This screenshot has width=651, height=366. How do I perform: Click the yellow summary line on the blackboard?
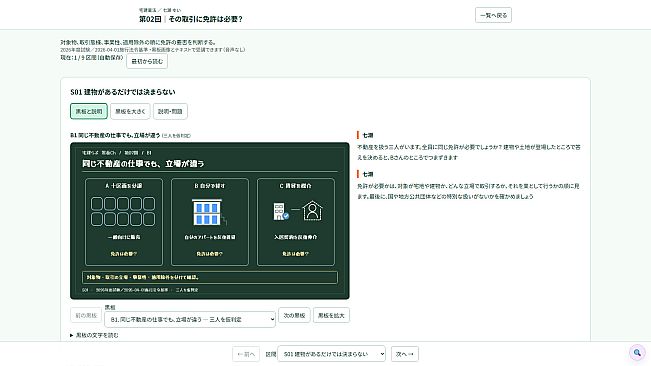point(210,277)
